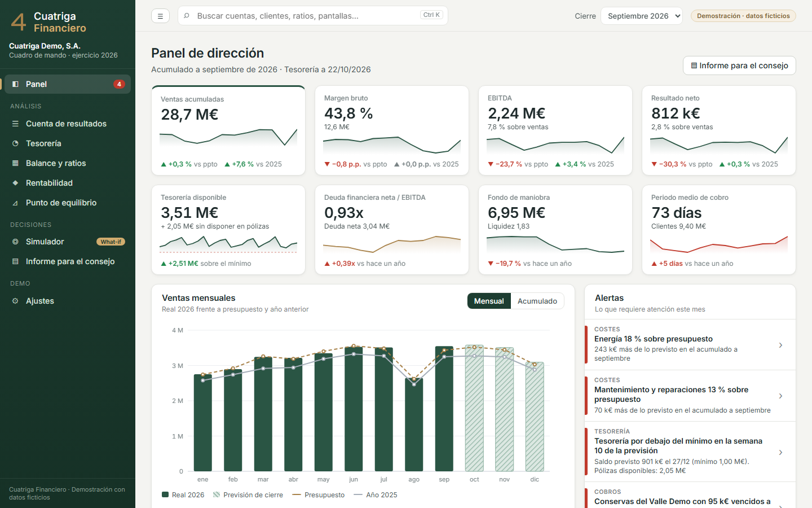Viewport: 812px width, 508px height.
Task: Go to Balance y ratios section
Action: (68, 163)
